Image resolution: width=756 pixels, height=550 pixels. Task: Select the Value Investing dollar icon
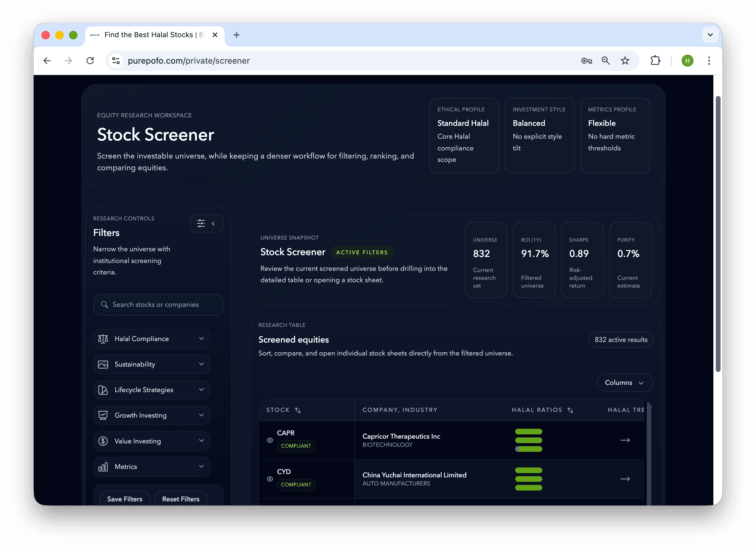(x=103, y=441)
